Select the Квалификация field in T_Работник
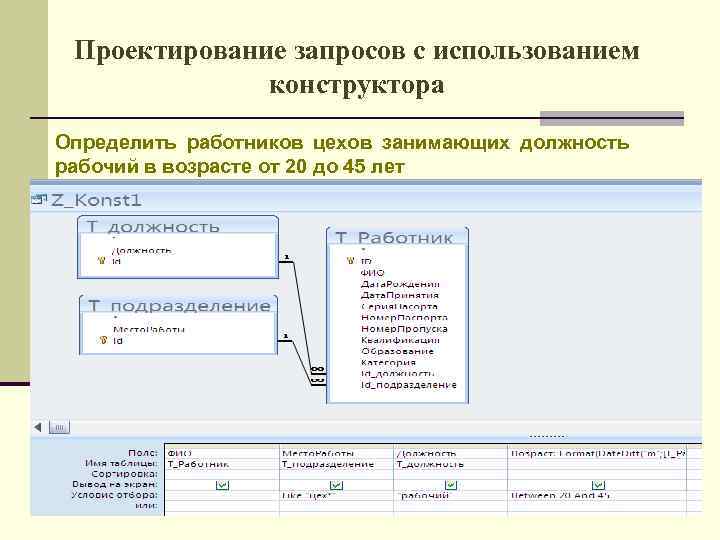 [x=400, y=340]
